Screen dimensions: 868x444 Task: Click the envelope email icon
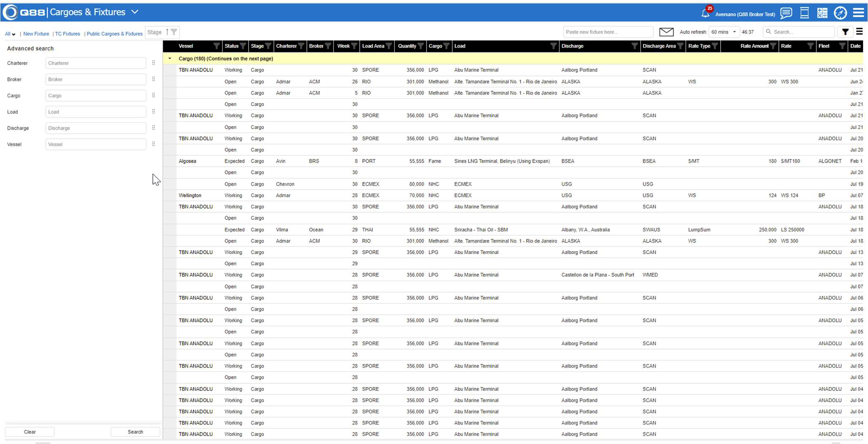pos(666,32)
